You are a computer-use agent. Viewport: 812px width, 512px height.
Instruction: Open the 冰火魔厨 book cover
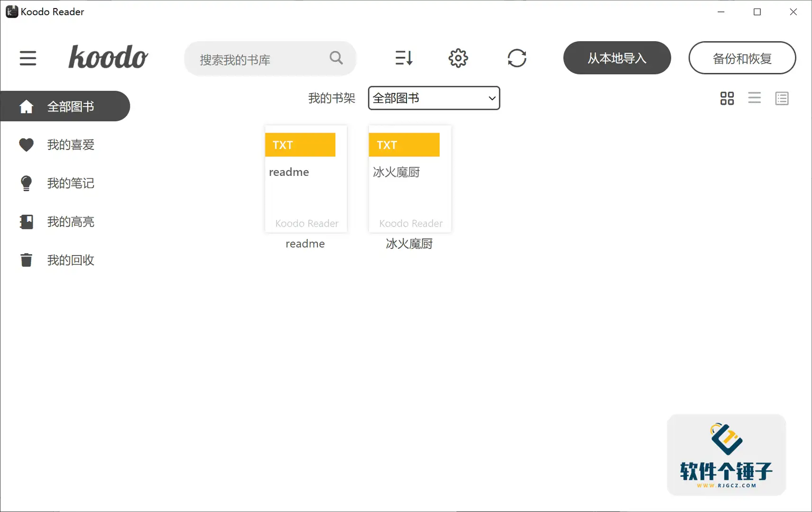click(x=410, y=179)
